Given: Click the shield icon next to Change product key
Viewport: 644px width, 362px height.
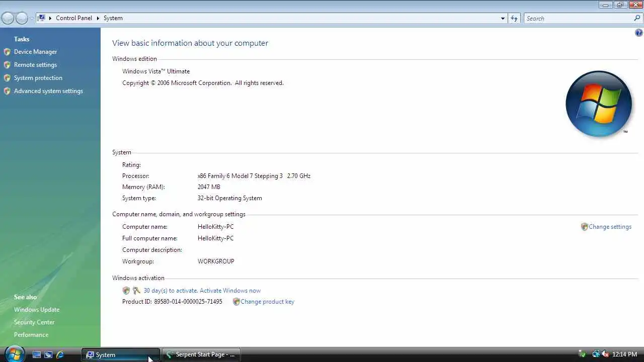Looking at the screenshot, I should [x=236, y=302].
